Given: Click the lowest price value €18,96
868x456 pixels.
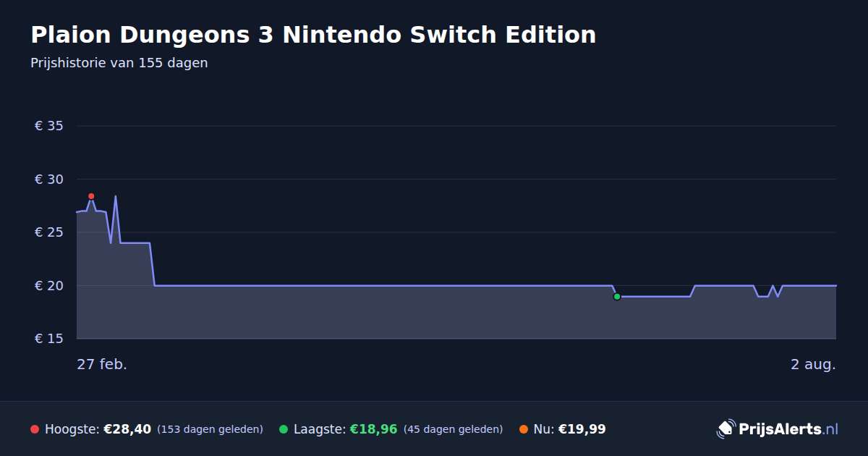Looking at the screenshot, I should (374, 429).
